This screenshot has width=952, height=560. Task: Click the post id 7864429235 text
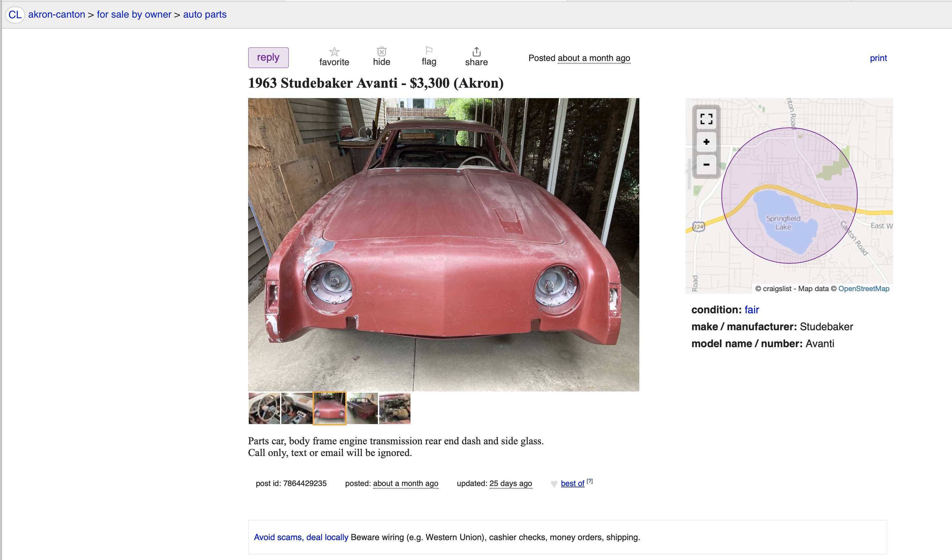[291, 483]
